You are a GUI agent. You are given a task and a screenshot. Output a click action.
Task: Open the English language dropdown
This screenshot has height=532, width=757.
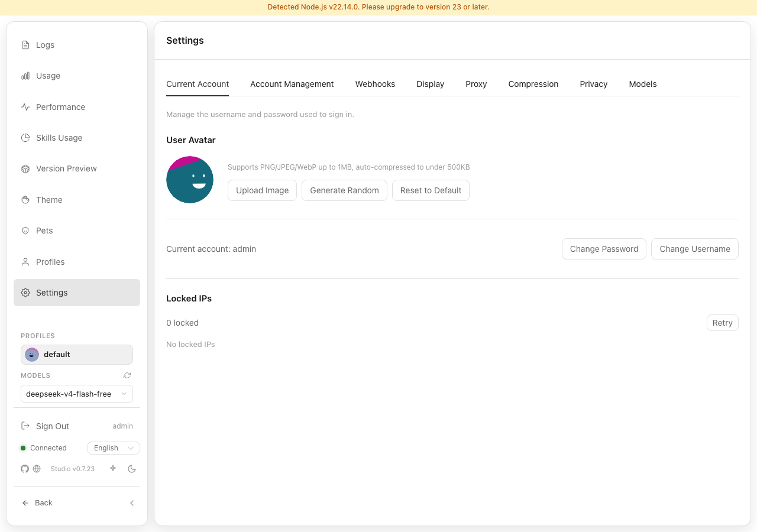pyautogui.click(x=114, y=448)
